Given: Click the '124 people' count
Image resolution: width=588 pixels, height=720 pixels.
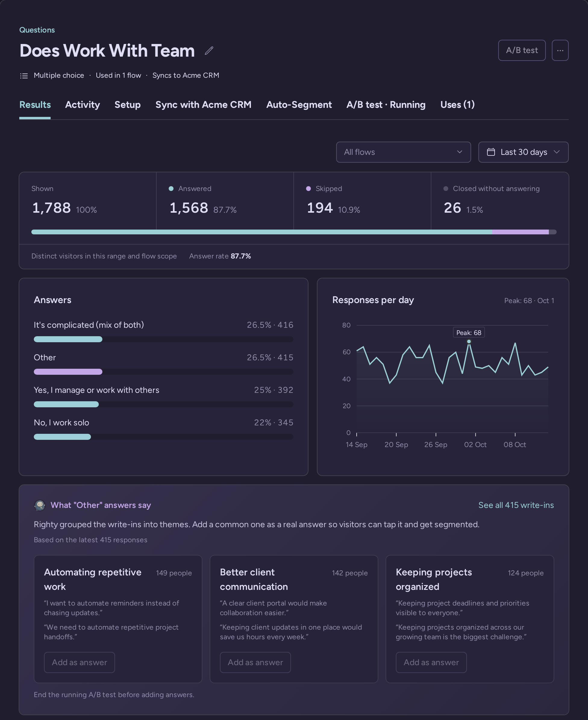Looking at the screenshot, I should tap(525, 573).
